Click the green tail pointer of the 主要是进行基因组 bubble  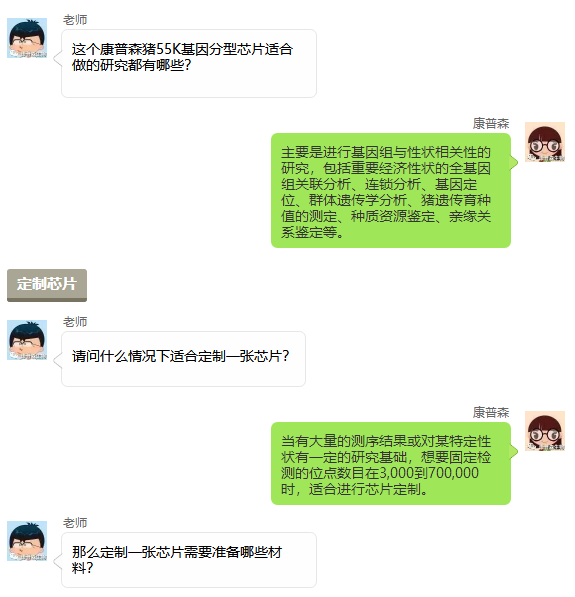(x=514, y=163)
